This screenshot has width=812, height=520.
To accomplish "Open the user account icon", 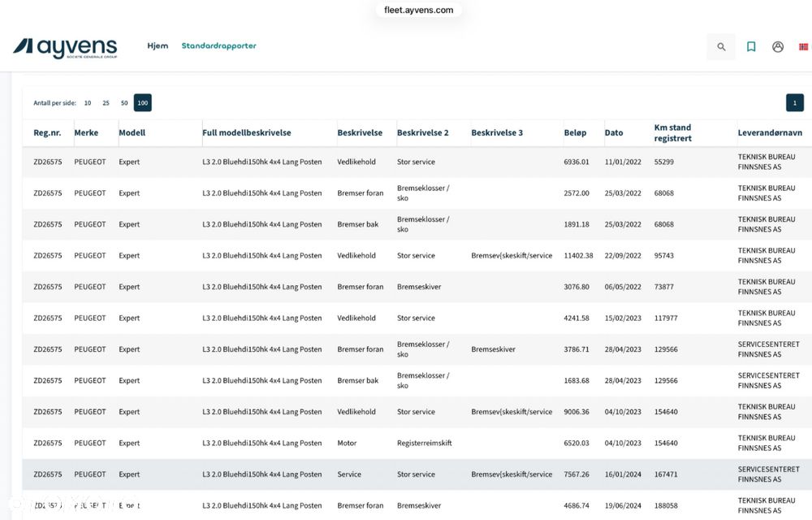I will 778,46.
